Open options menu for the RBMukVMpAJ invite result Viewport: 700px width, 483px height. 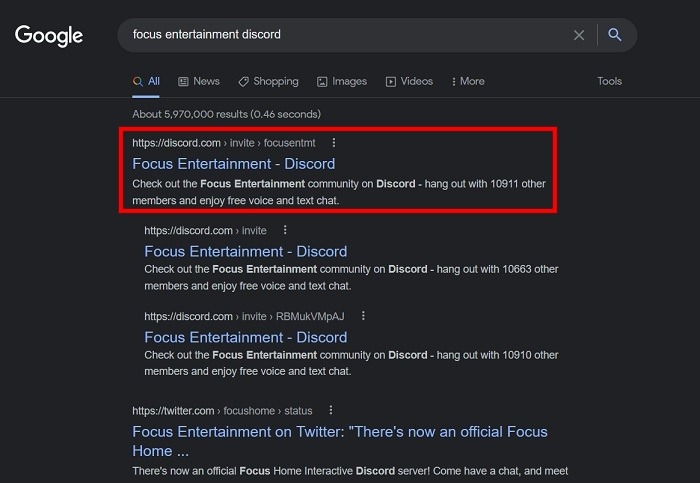point(363,316)
